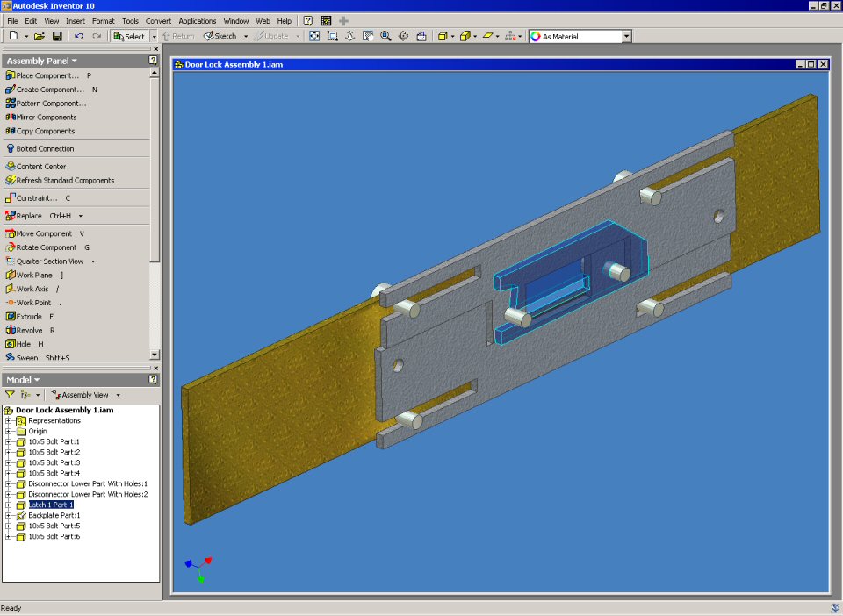The width and height of the screenshot is (843, 616).
Task: Select the Constraint tool in Assembly Panel
Action: coord(36,198)
